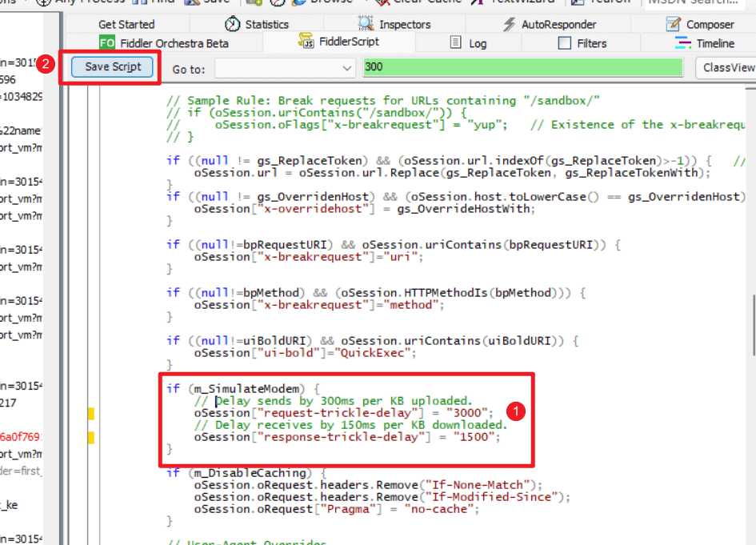
Task: Open the Get Started tab
Action: 126,24
